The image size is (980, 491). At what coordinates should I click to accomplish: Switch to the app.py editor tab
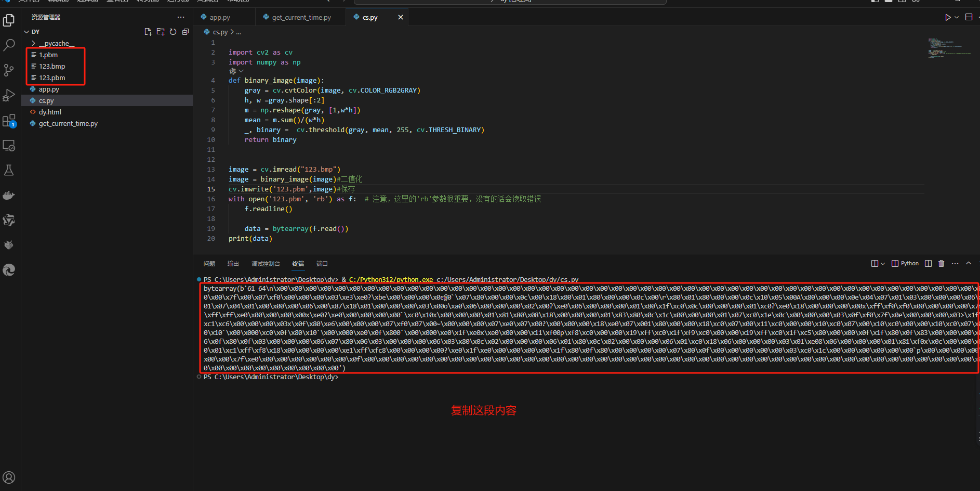[x=220, y=18]
